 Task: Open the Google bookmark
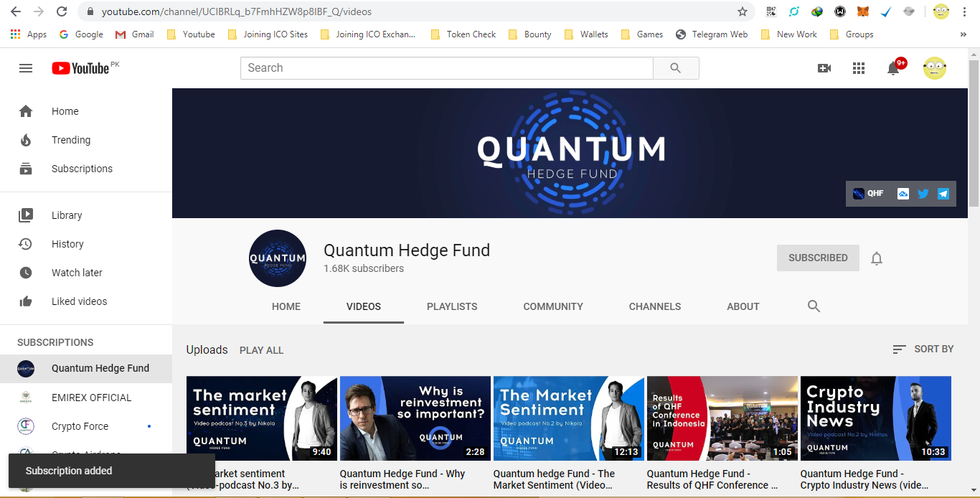81,34
